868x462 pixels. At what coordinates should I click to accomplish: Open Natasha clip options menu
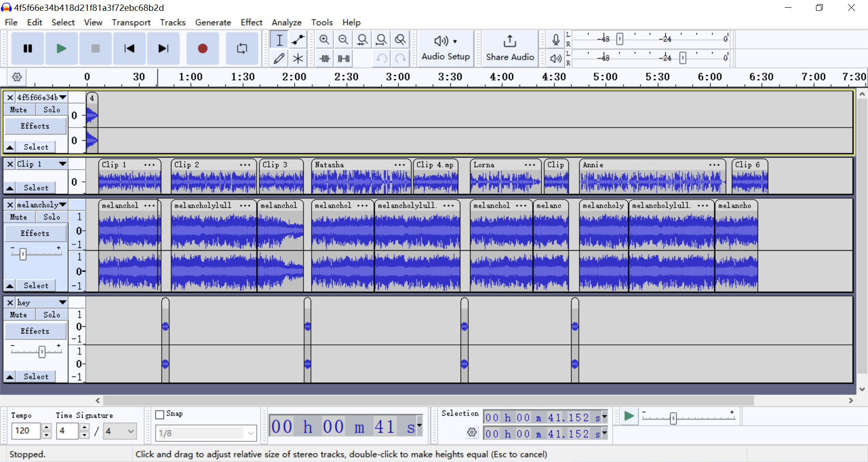click(x=400, y=165)
